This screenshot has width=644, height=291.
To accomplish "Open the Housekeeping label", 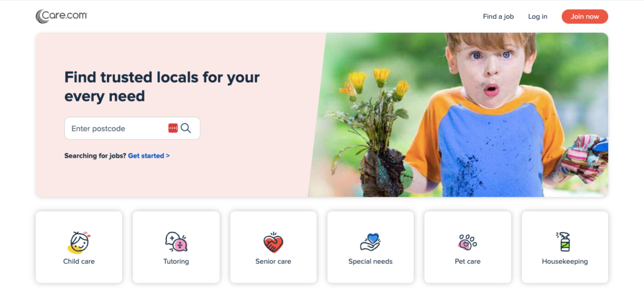I will pyautogui.click(x=565, y=261).
